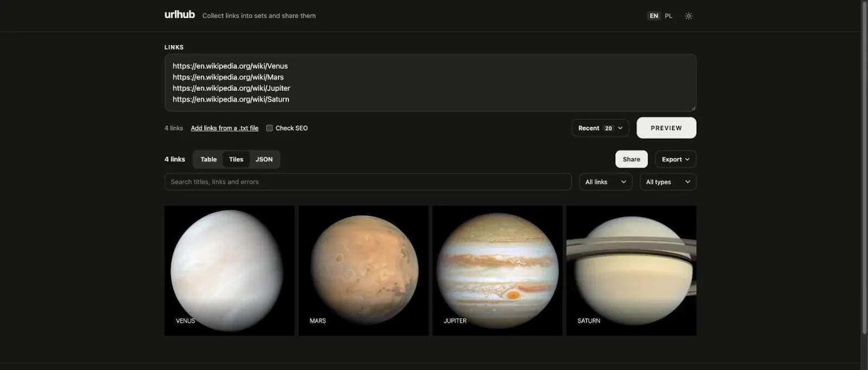Click the '20' count badge in Recent
Viewport: 868px width, 370px height.
(608, 129)
